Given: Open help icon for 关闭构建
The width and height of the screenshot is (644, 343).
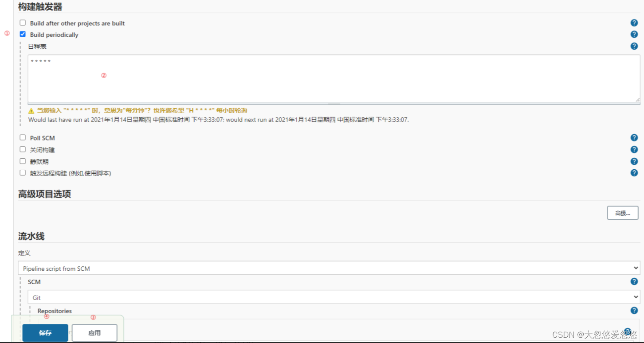Looking at the screenshot, I should tap(634, 150).
